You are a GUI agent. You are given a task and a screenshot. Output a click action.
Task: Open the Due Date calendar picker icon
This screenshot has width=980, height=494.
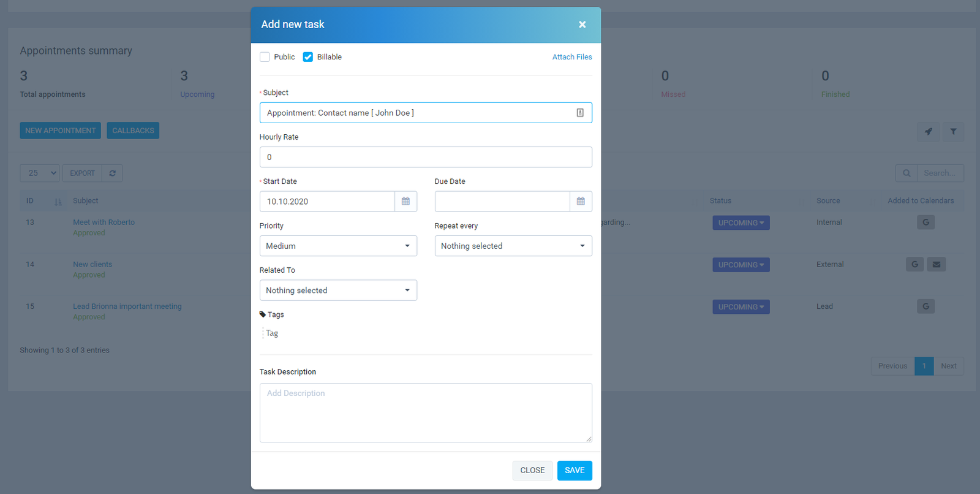point(581,202)
